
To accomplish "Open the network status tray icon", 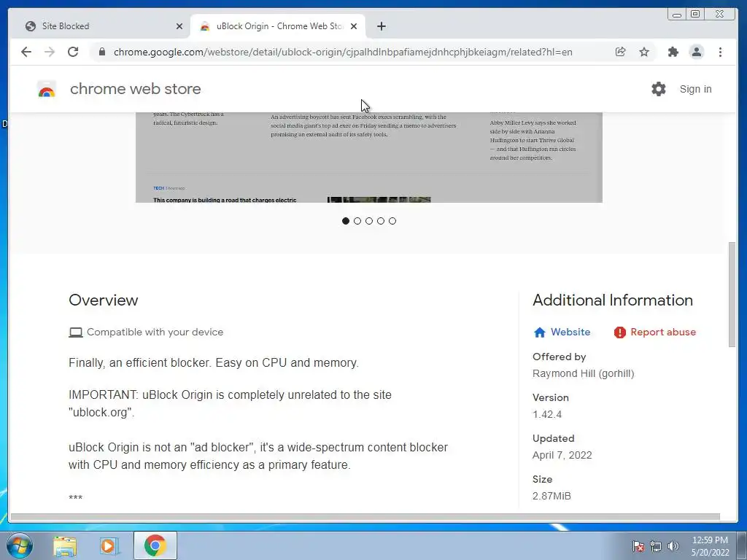I will [x=656, y=546].
